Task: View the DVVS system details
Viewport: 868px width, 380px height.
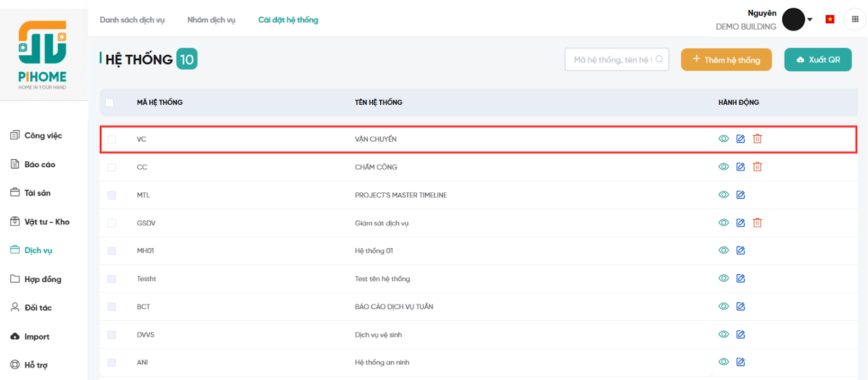Action: click(724, 334)
